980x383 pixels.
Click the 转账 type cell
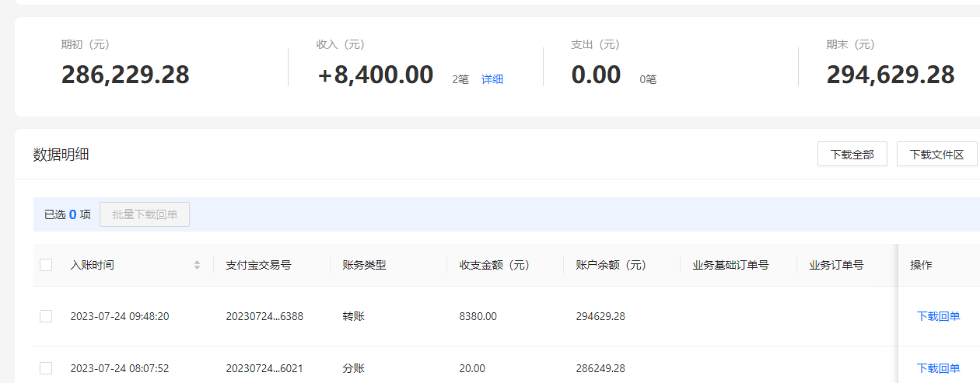pyautogui.click(x=353, y=316)
